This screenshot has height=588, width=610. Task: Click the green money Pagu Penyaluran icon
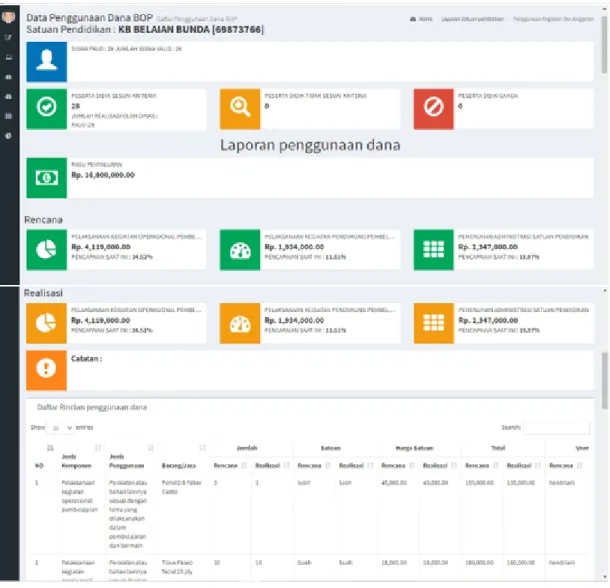tap(47, 178)
